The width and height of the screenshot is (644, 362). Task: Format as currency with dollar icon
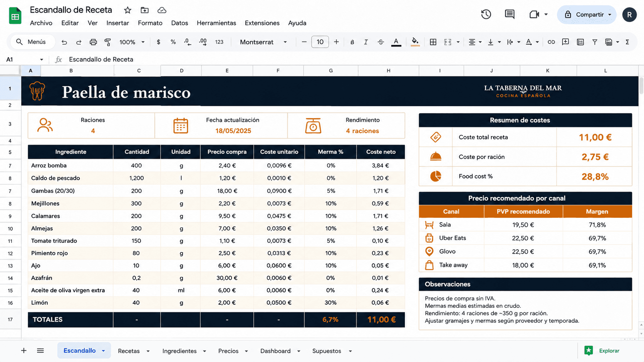point(158,42)
